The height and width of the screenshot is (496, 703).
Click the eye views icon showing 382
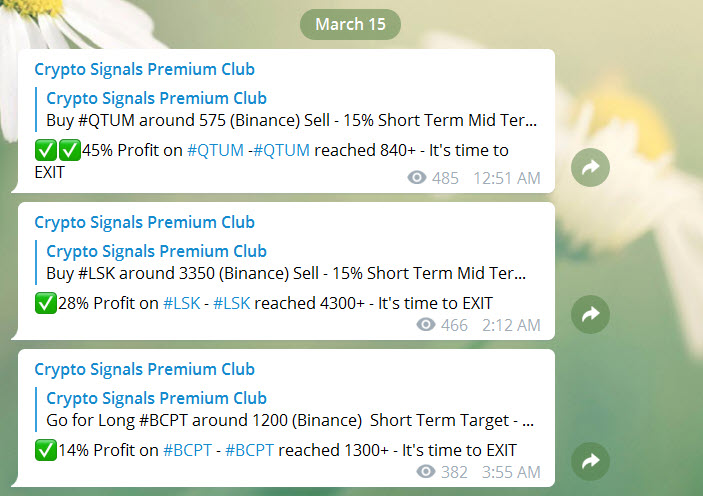click(425, 471)
